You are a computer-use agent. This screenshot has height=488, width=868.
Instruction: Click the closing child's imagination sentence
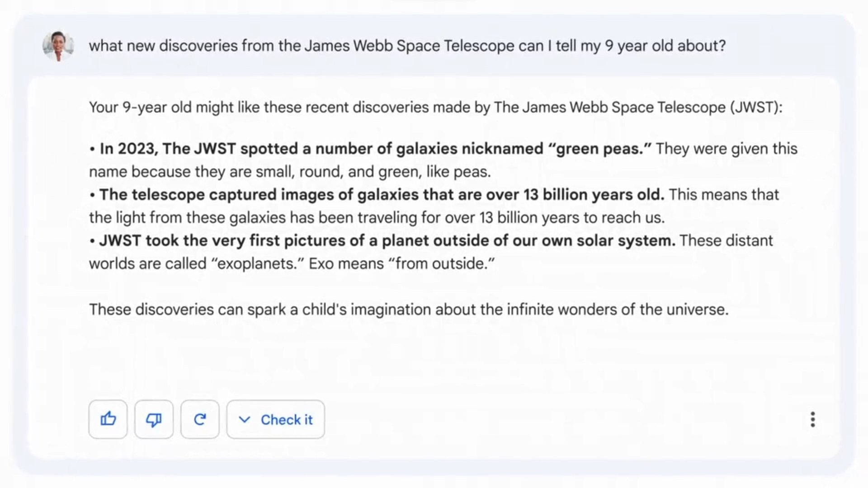point(408,310)
